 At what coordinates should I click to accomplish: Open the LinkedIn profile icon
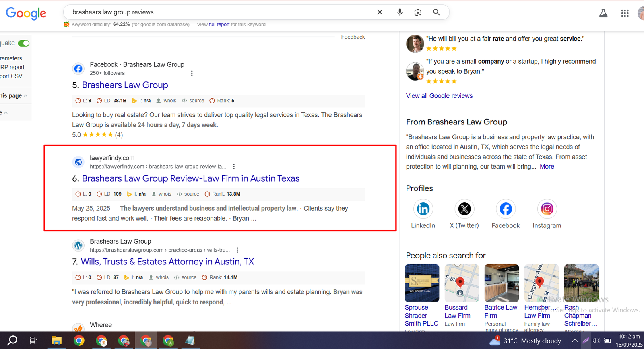423,209
